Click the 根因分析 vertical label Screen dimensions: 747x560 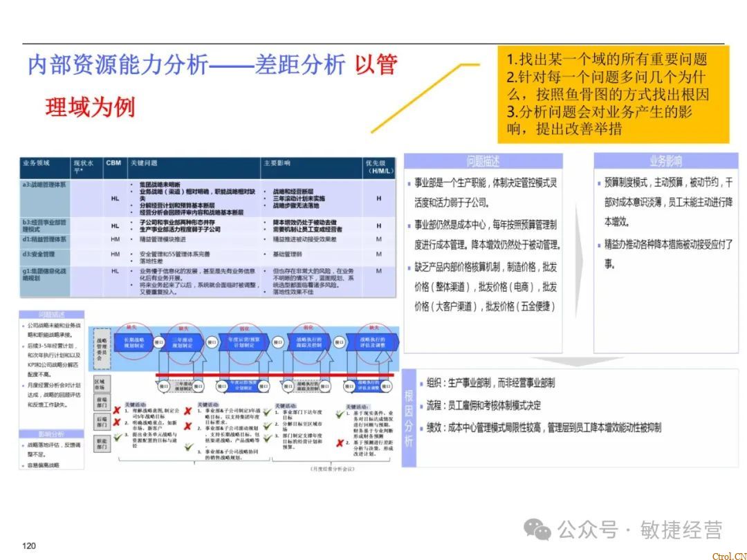coord(409,417)
